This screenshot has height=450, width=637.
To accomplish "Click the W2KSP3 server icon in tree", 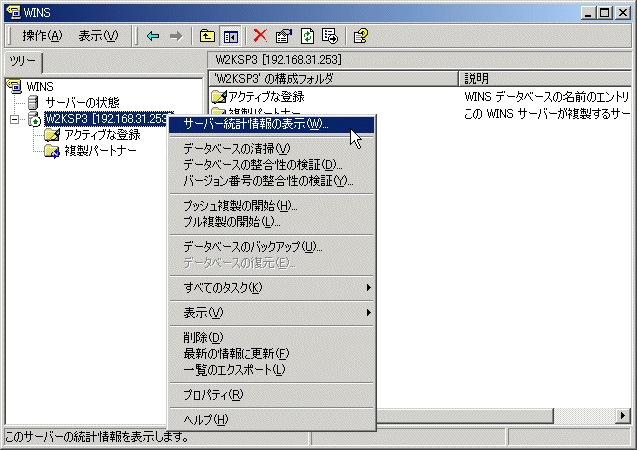I will pyautogui.click(x=34, y=119).
